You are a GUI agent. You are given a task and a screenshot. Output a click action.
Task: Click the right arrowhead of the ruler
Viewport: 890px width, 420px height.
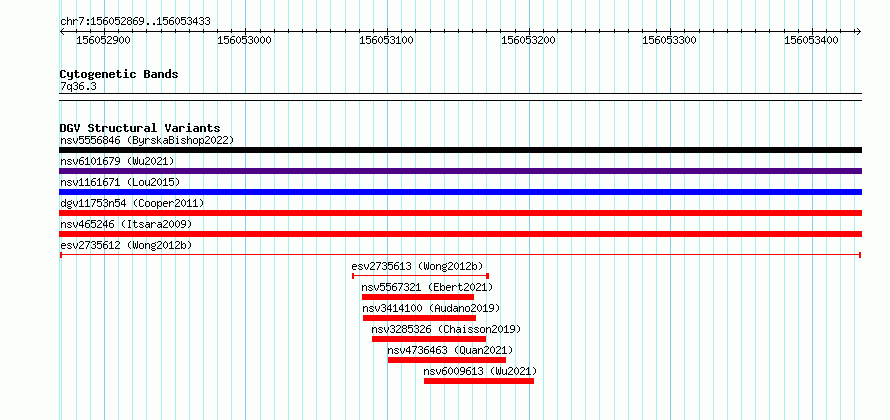pos(858,31)
